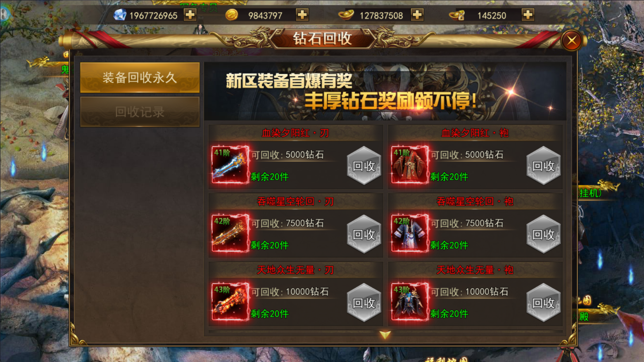The image size is (644, 362).
Task: Recycle 血染夕阳红·刃 with 回收 button
Action: [x=364, y=166]
